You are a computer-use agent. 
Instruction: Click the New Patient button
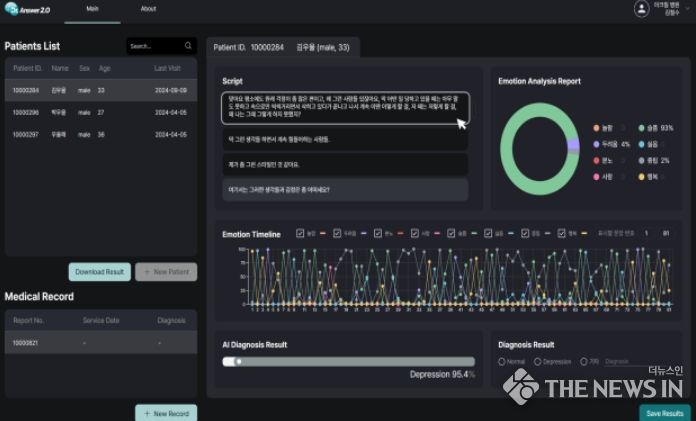(x=166, y=272)
